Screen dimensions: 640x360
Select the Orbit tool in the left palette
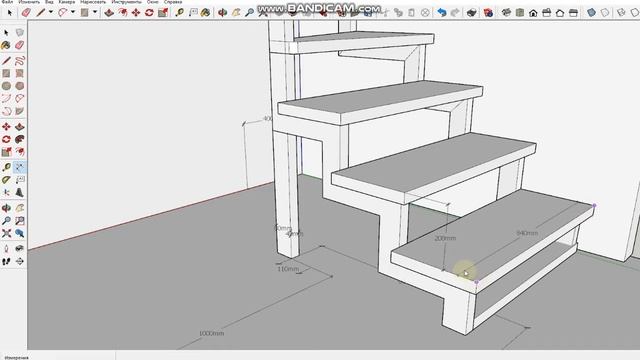click(6, 208)
